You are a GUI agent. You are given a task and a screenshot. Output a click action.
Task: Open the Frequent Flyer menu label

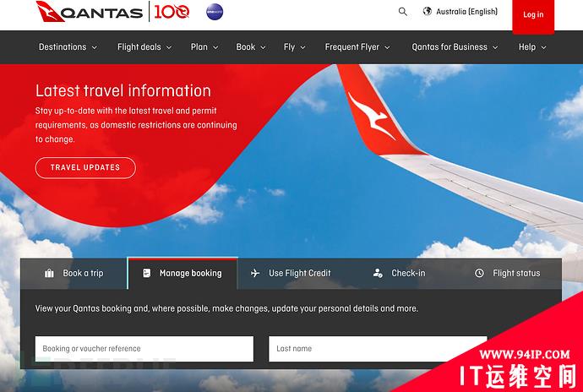click(x=352, y=46)
